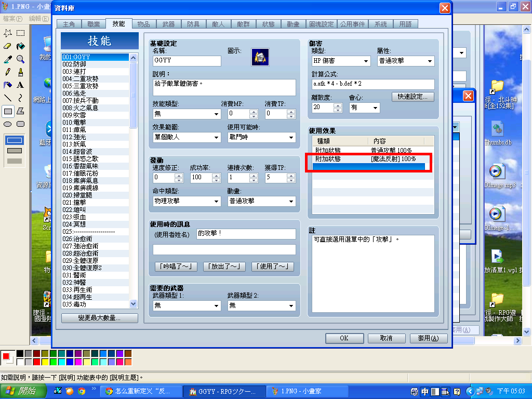532x399 pixels.
Task: Choose the Polygon shape tool in Paint
Action: coord(21,111)
